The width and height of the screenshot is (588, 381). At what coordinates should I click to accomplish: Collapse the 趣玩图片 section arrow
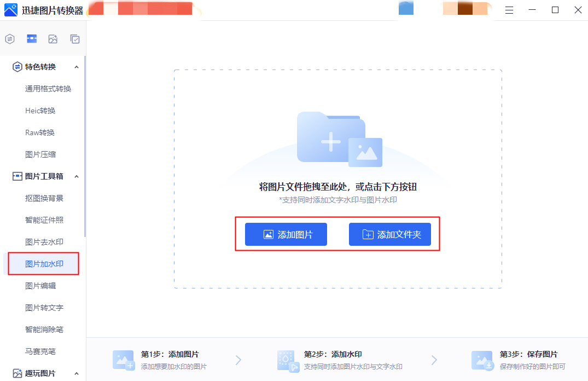[x=77, y=373]
